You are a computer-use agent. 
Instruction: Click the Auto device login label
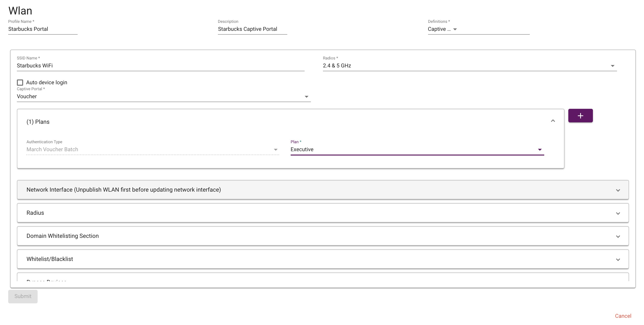47,82
